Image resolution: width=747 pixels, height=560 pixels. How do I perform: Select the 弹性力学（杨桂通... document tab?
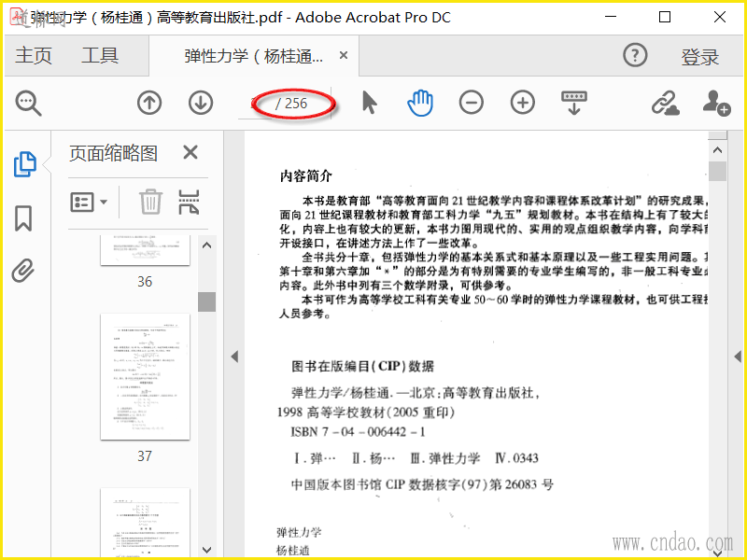[x=253, y=56]
